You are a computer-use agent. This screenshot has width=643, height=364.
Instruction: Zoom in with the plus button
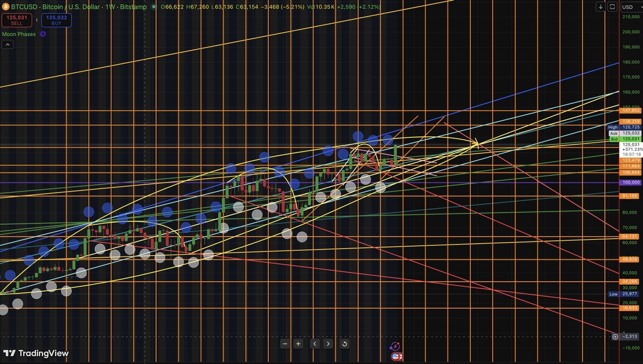point(299,344)
